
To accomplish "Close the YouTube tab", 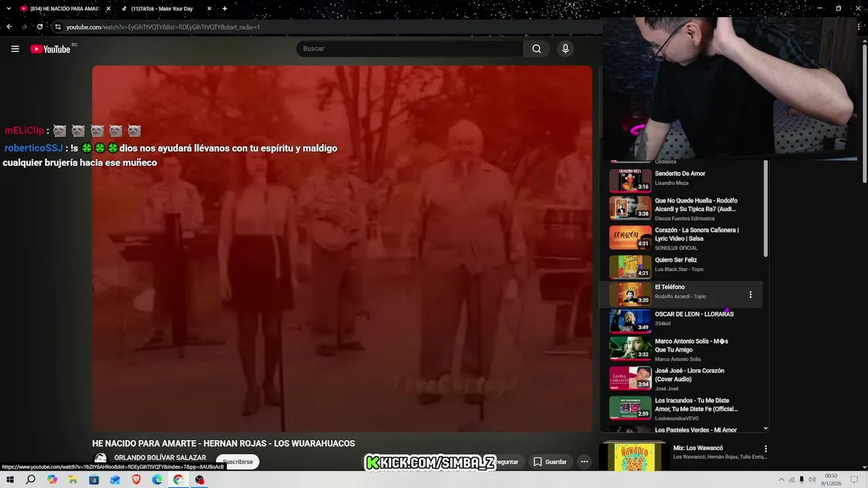I will tap(108, 9).
